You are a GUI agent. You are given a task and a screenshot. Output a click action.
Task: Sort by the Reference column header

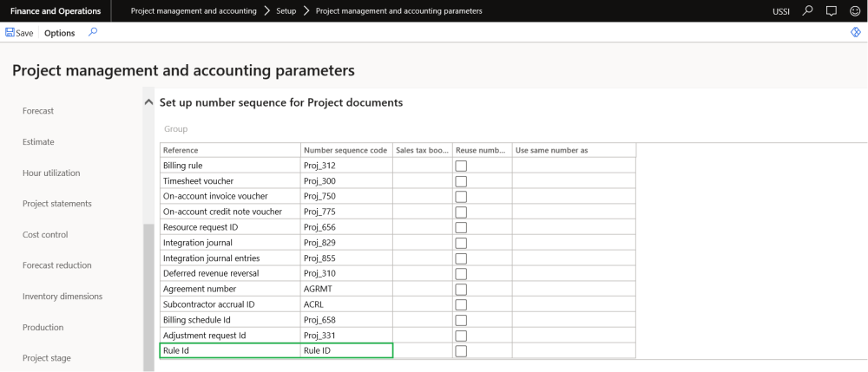point(230,150)
